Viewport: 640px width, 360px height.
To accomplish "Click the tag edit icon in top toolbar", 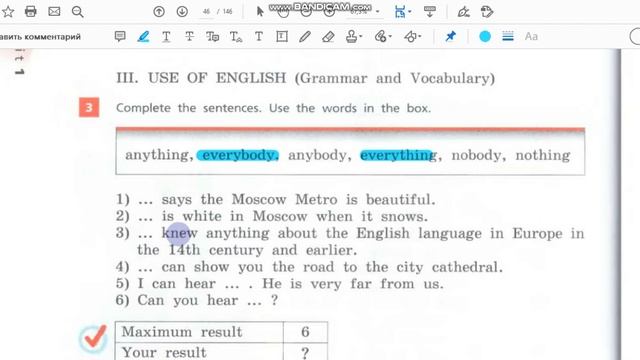I will coord(487,12).
